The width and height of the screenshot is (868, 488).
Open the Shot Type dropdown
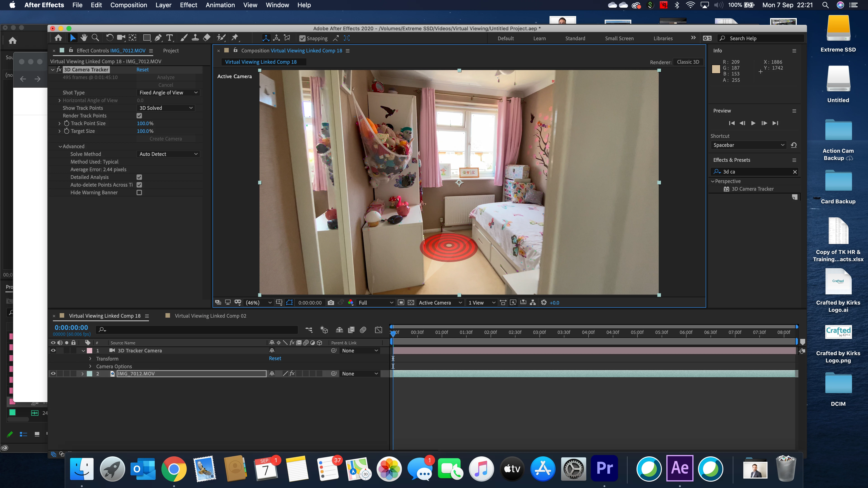168,93
